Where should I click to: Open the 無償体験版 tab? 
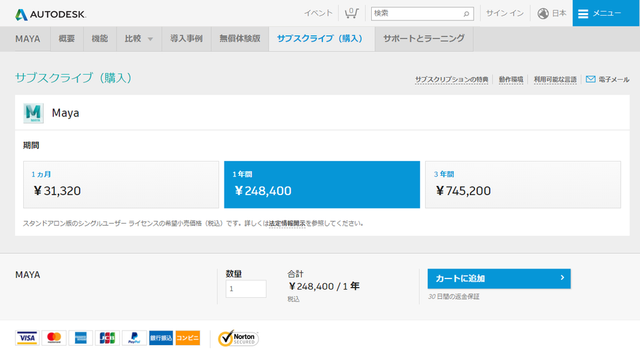(240, 39)
